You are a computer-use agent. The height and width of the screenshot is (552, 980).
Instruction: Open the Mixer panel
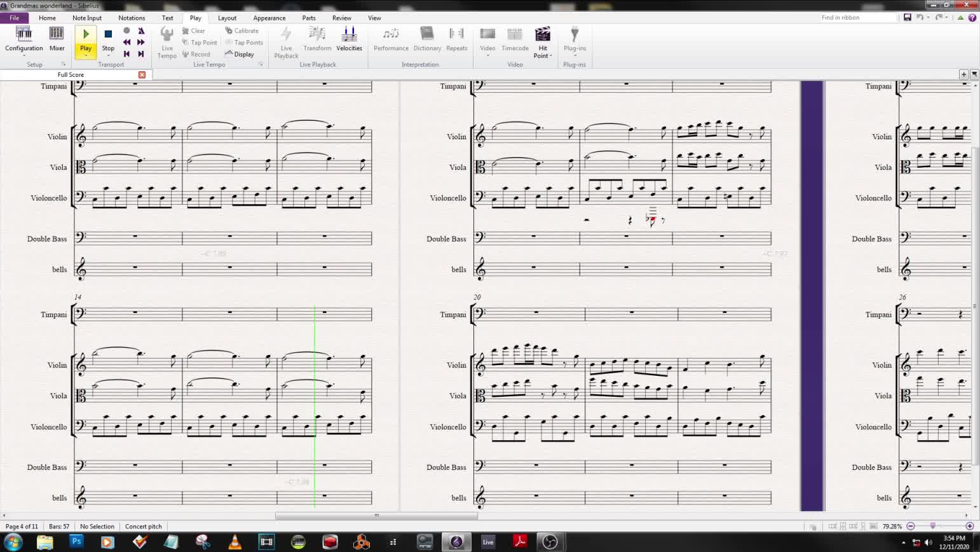[57, 38]
